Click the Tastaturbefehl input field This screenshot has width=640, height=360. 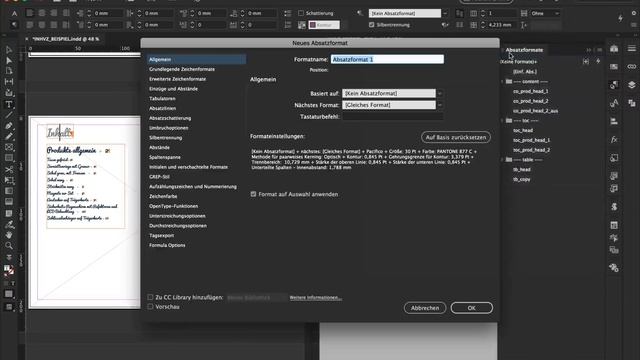click(392, 116)
